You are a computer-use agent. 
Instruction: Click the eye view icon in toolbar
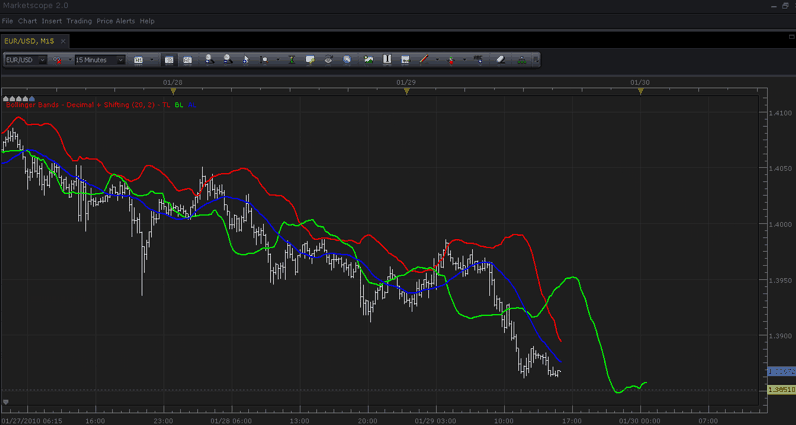pyautogui.click(x=328, y=60)
